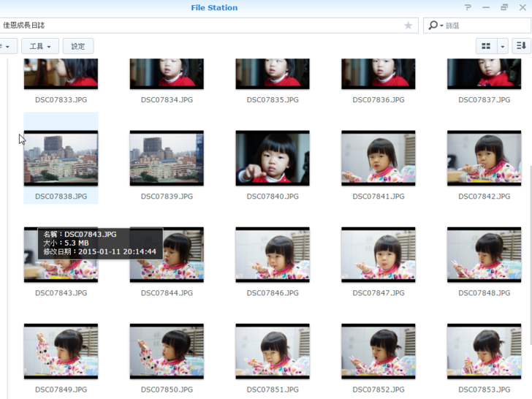
Task: Type in the 篩選 search field
Action: point(482,26)
